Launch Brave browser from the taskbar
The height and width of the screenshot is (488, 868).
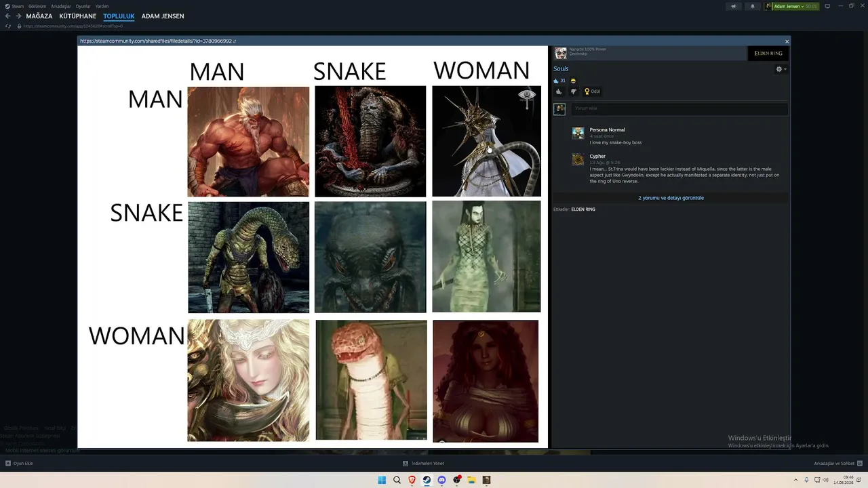click(x=412, y=480)
